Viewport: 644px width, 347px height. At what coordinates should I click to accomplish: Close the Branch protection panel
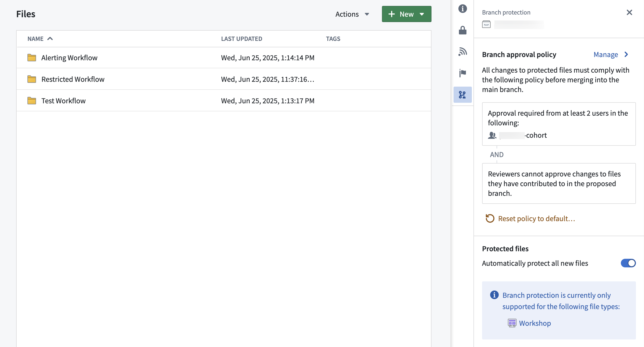(x=629, y=12)
